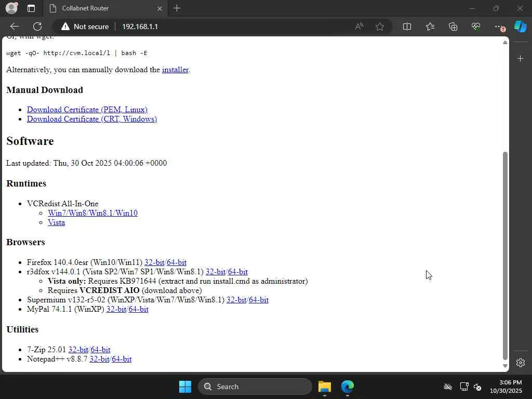Image resolution: width=532 pixels, height=399 pixels.
Task: Open a new tab with plus icon
Action: tap(177, 8)
